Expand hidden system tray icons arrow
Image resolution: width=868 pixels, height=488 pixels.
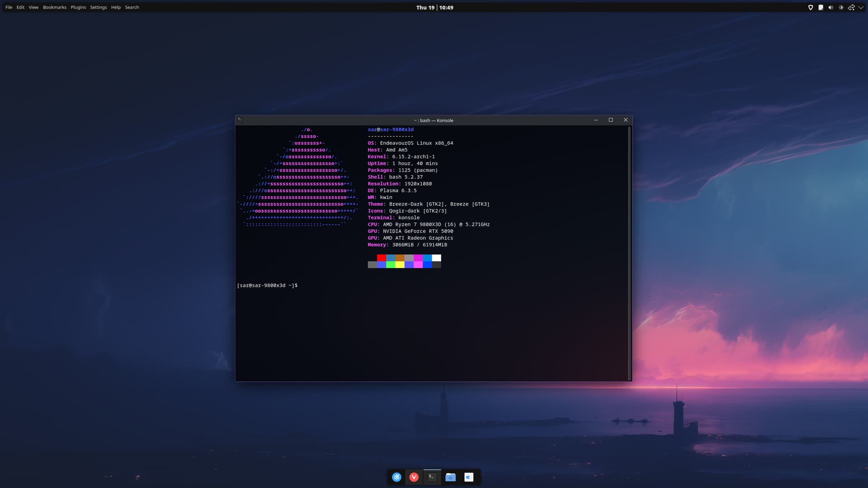(861, 7)
